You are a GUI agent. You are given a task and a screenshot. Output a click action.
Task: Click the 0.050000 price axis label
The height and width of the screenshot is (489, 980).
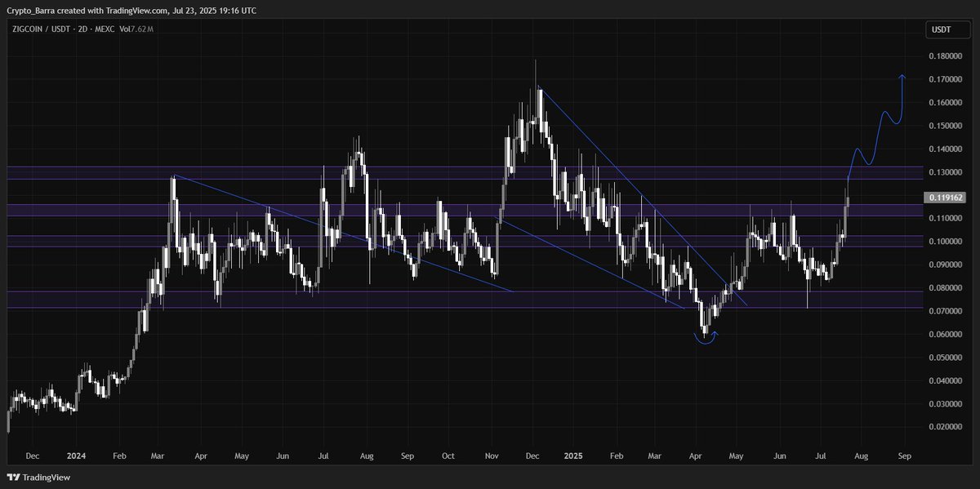(946, 358)
